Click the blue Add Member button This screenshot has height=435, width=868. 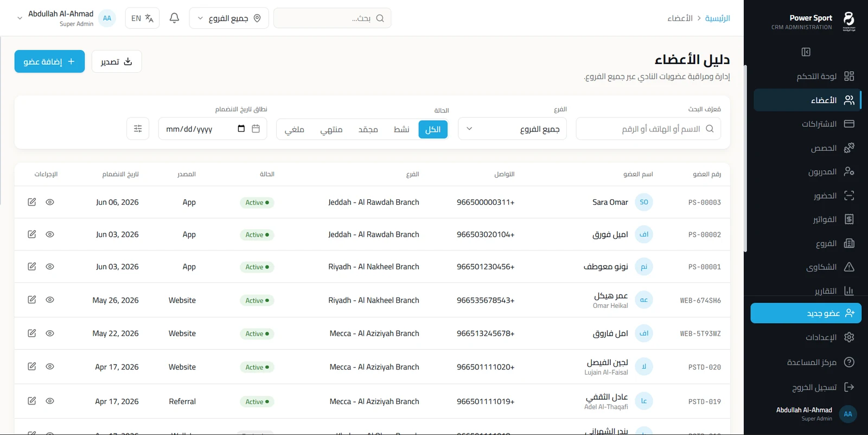tap(50, 61)
